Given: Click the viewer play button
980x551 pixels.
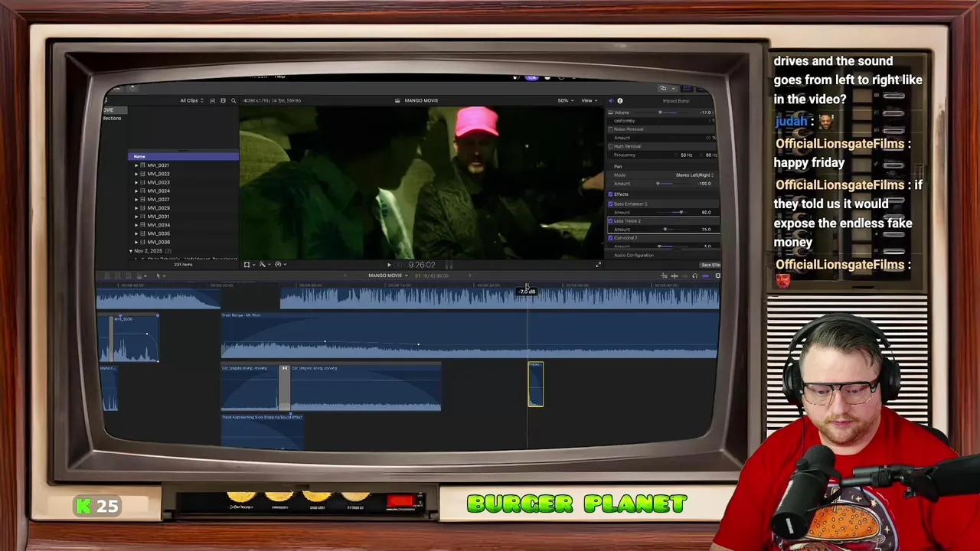Looking at the screenshot, I should [389, 265].
